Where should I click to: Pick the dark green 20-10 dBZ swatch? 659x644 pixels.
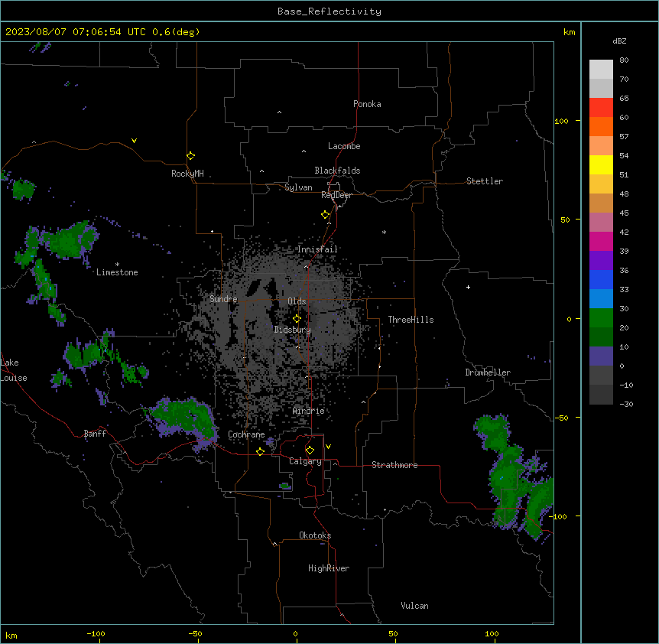(x=601, y=337)
